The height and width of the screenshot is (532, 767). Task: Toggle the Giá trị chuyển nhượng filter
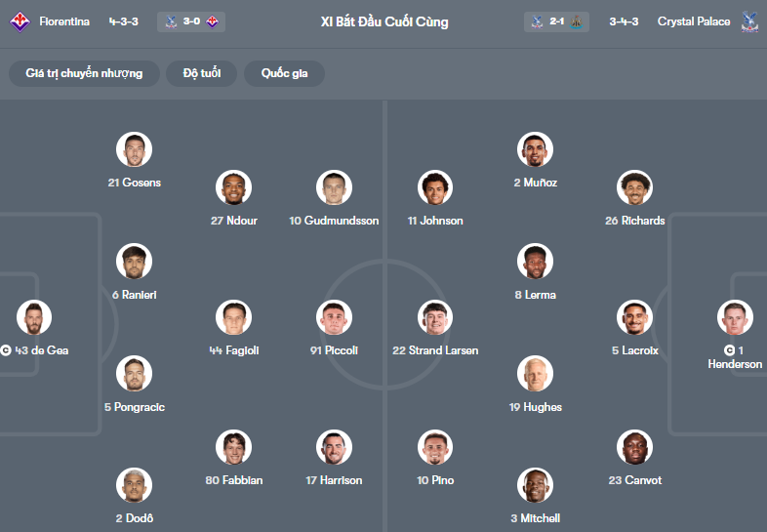coord(84,73)
